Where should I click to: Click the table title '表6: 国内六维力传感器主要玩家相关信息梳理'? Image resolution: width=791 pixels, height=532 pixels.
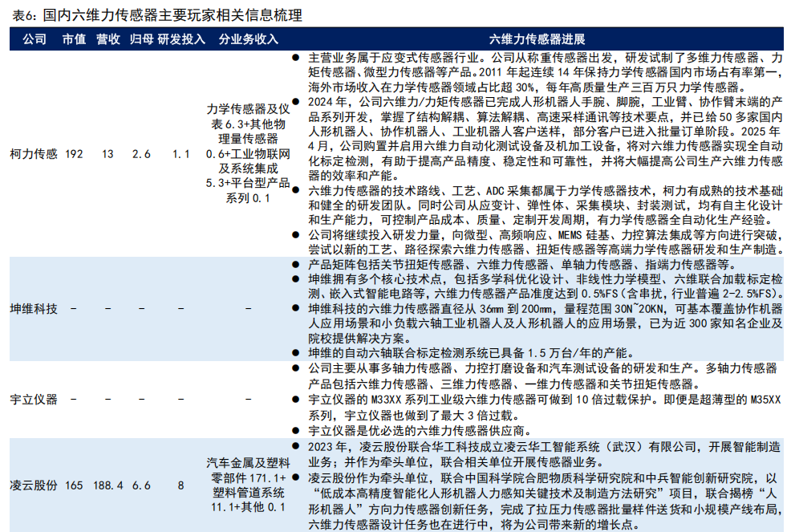click(x=157, y=15)
